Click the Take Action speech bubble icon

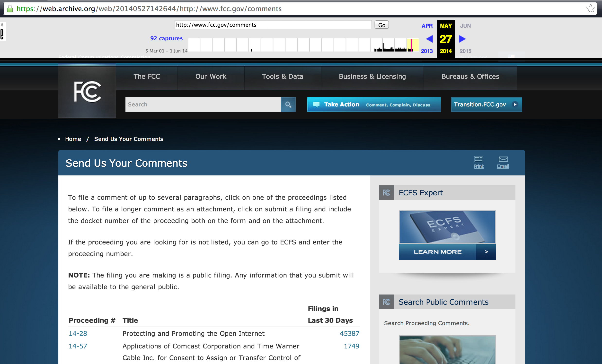[317, 104]
